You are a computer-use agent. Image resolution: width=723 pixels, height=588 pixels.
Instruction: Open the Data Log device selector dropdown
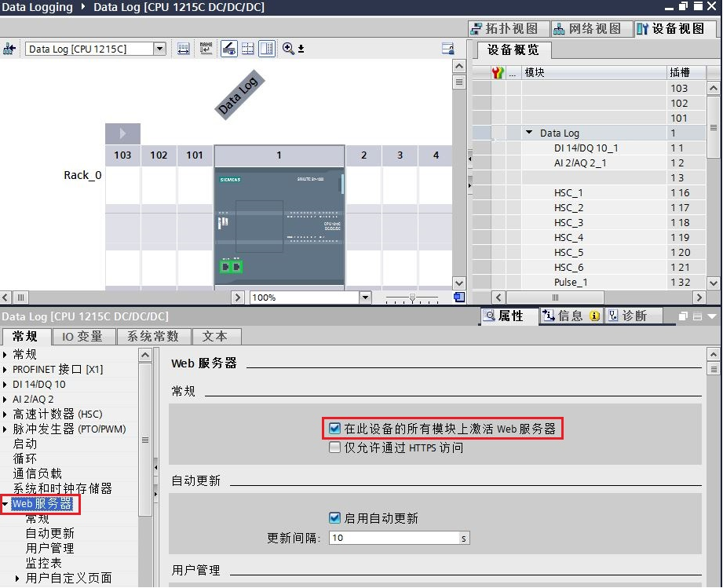pyautogui.click(x=160, y=49)
